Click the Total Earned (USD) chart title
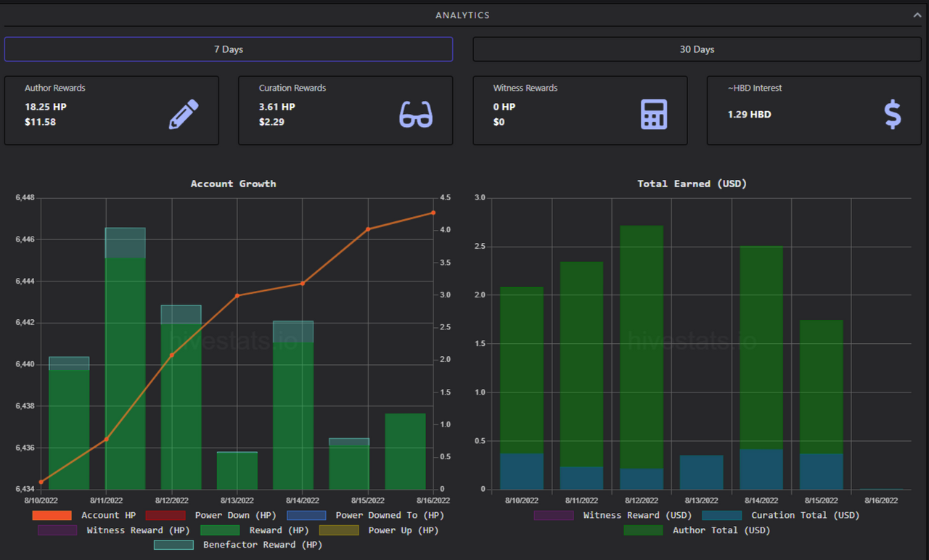The width and height of the screenshot is (929, 560). [x=692, y=184]
